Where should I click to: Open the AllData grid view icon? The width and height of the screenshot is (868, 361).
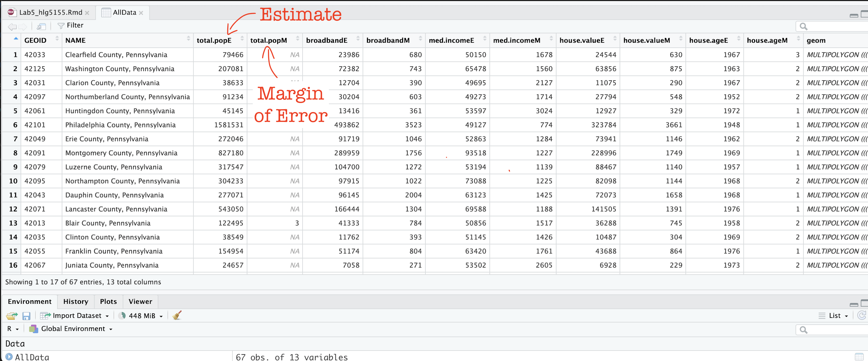pos(859,357)
